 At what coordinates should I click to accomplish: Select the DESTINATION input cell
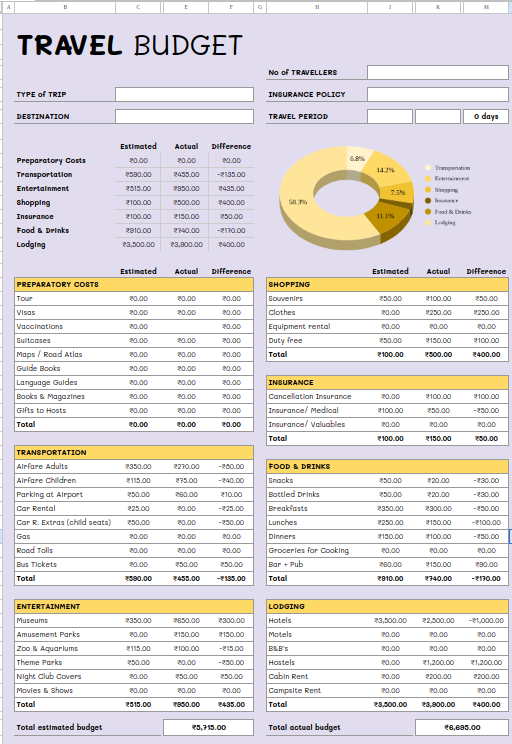click(x=184, y=116)
